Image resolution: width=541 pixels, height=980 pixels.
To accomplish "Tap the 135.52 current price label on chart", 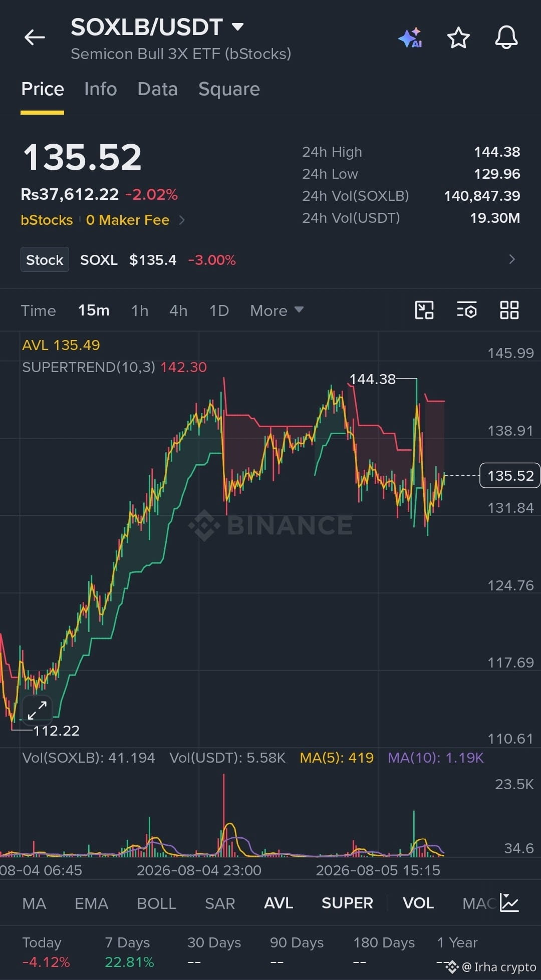I will [x=510, y=475].
